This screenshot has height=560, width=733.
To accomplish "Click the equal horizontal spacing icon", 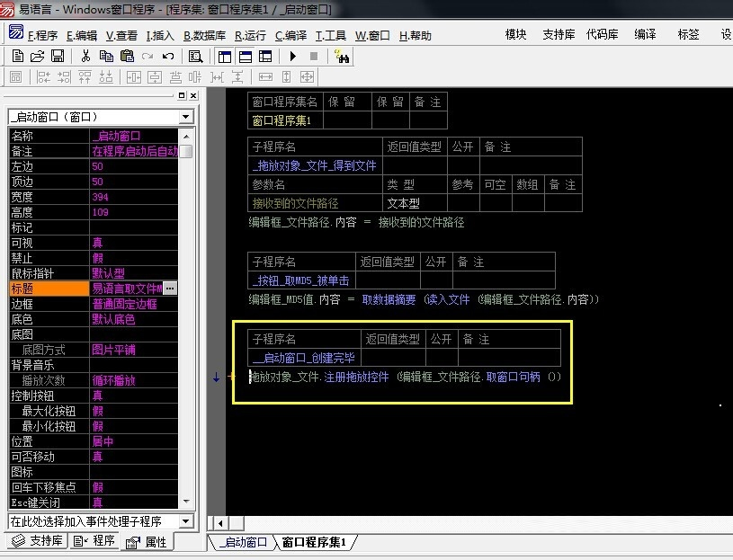I will click(x=217, y=77).
